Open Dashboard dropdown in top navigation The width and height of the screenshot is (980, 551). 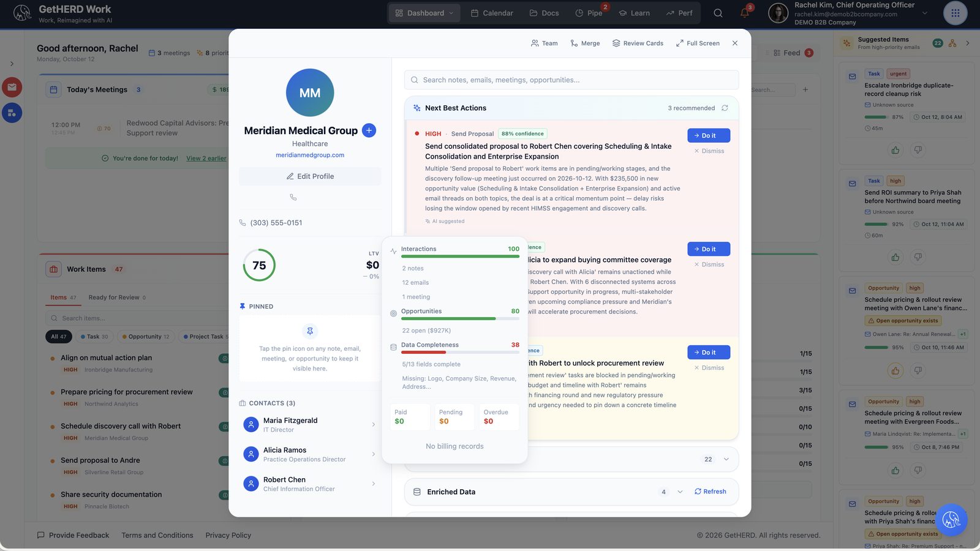pyautogui.click(x=424, y=13)
